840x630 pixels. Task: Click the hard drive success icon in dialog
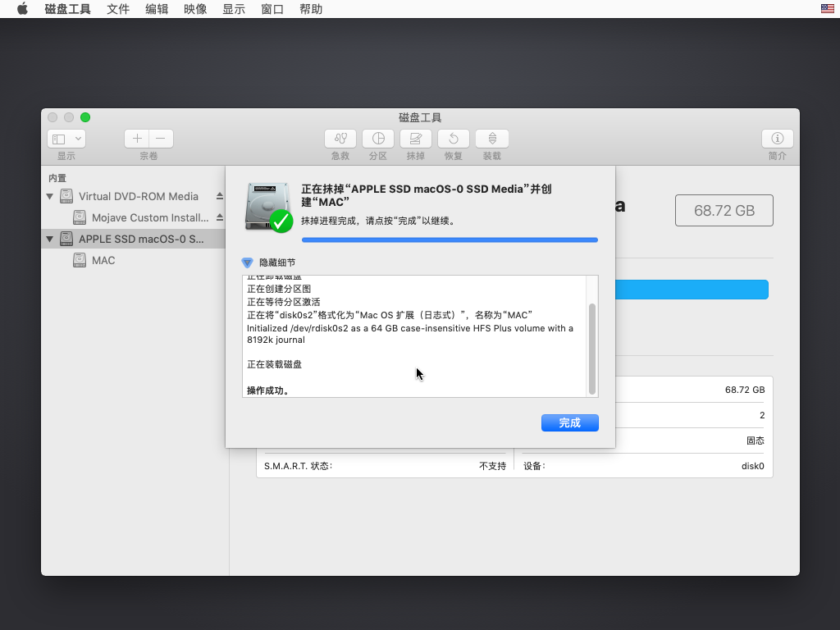click(x=268, y=208)
